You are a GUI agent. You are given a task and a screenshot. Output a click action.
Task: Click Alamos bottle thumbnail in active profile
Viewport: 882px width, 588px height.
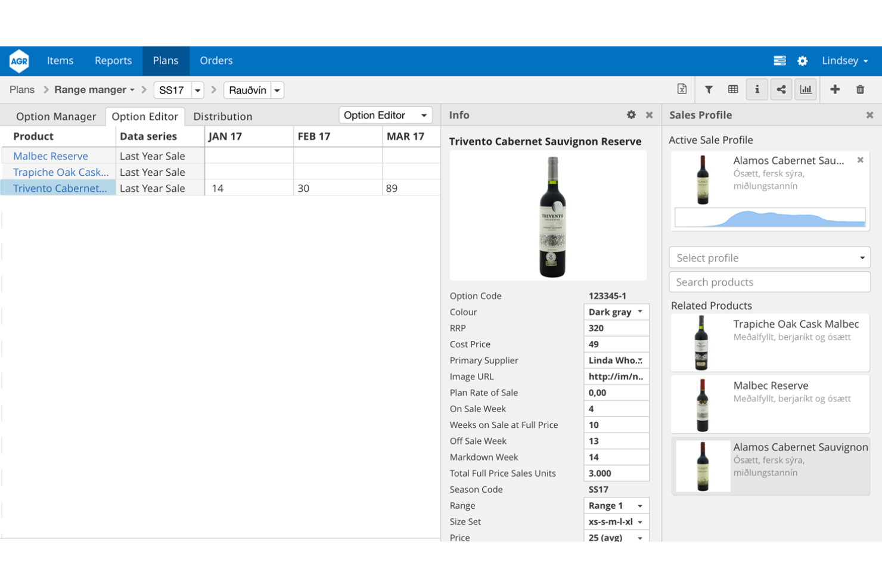pos(703,179)
